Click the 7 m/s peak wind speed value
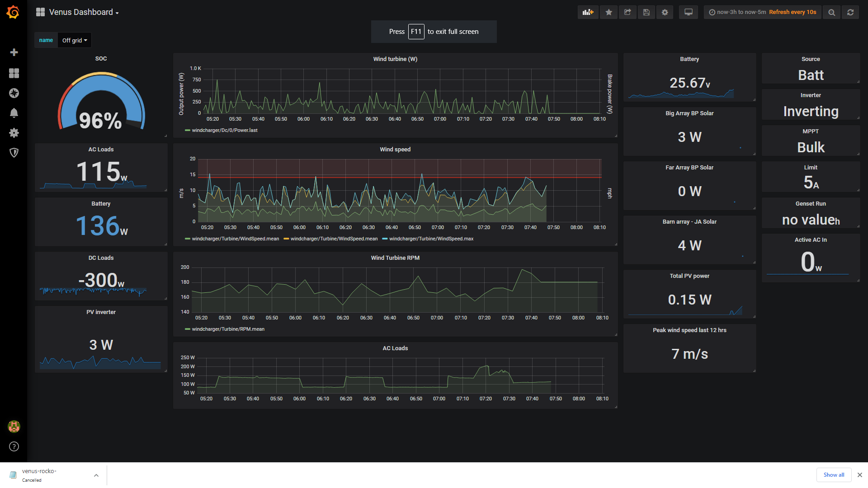Viewport: 868px width, 488px height. tap(690, 354)
